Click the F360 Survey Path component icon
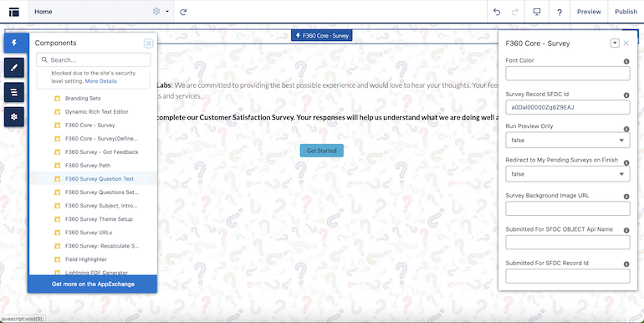The width and height of the screenshot is (644, 323). pyautogui.click(x=58, y=165)
